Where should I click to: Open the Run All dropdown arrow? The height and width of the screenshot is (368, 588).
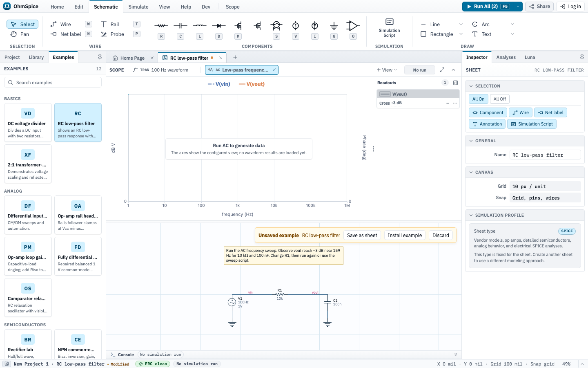pos(518,7)
